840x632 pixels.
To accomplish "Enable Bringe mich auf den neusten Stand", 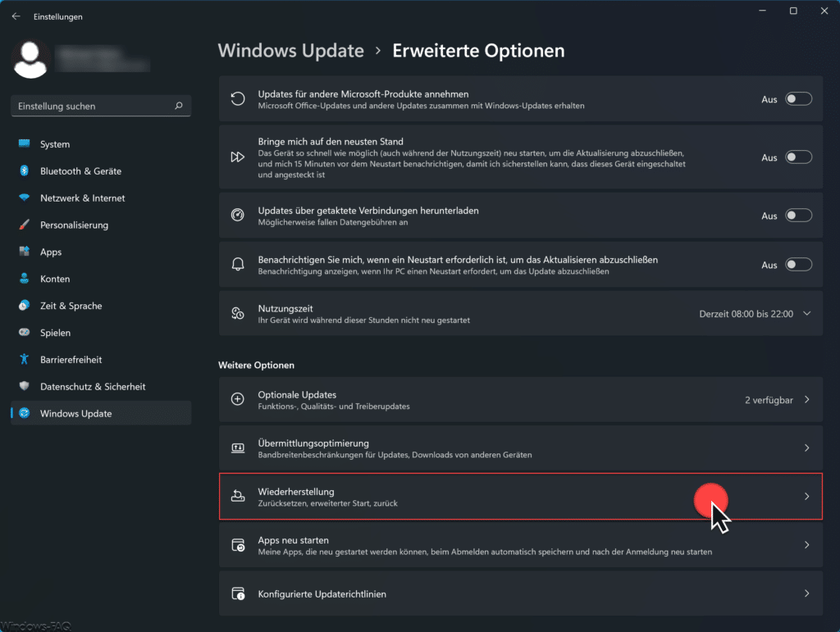I will 798,157.
